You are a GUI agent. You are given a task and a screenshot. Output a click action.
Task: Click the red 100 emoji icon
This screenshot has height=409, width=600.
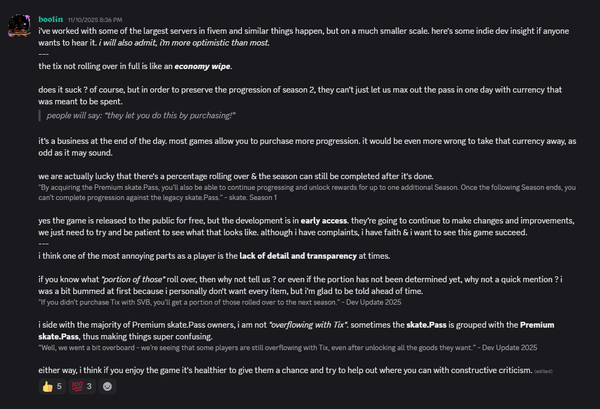click(81, 386)
